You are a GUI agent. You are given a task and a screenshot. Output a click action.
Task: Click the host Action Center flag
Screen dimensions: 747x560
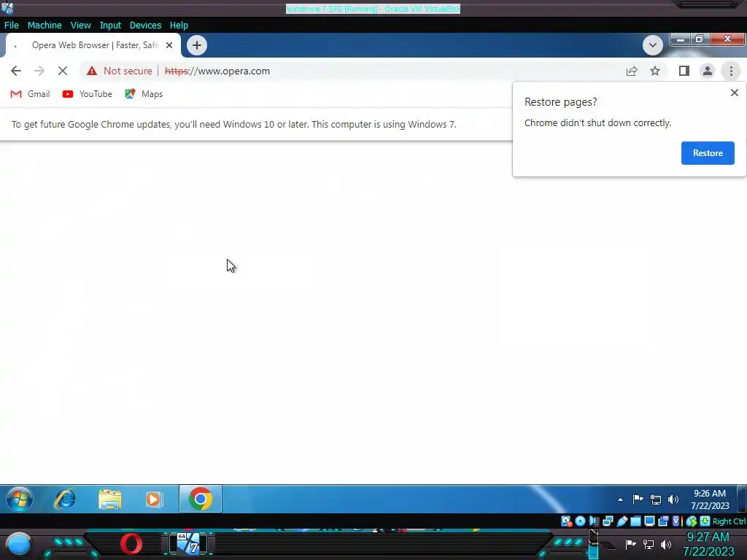631,544
